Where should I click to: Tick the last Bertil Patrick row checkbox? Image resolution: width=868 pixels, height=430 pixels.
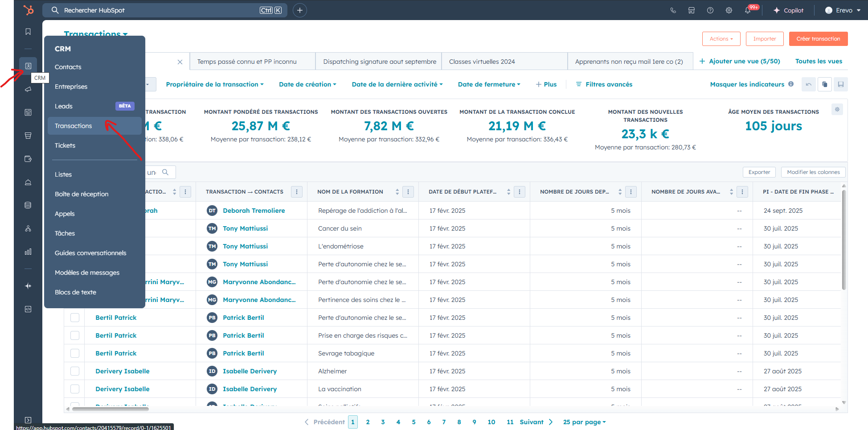point(75,353)
